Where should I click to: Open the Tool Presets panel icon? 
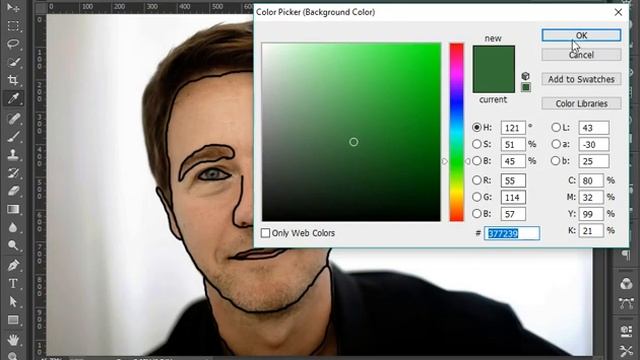626,350
